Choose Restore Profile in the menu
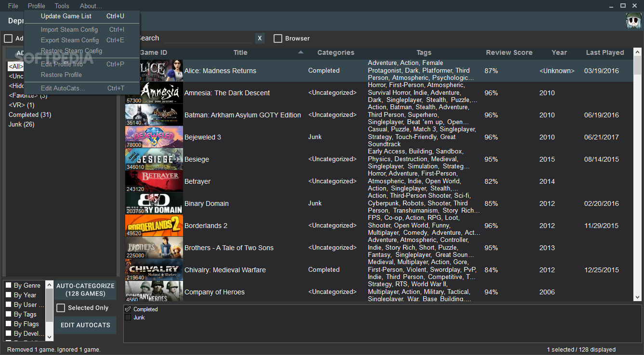The height and width of the screenshot is (355, 644). (x=82, y=75)
